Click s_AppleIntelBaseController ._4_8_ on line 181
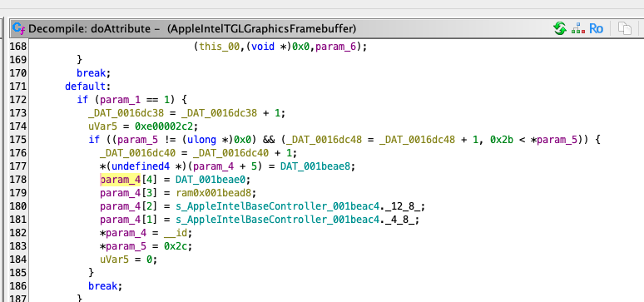Viewport: 644px width, 302px height. point(297,220)
